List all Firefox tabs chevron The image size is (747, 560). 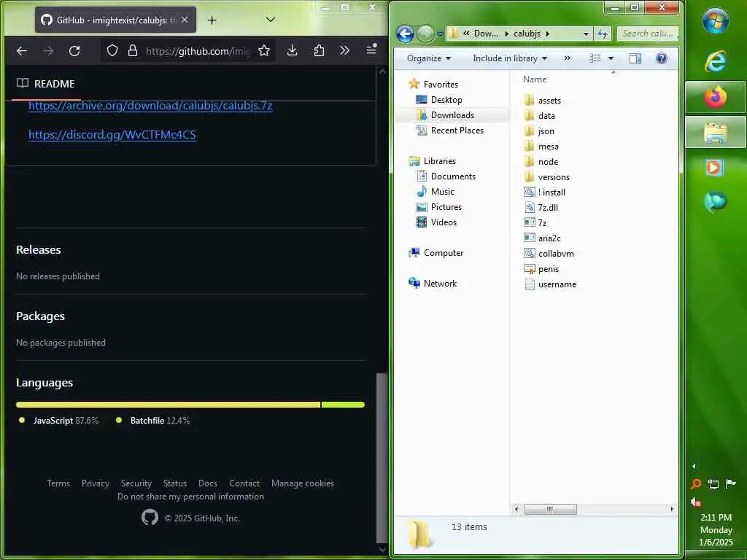[270, 20]
